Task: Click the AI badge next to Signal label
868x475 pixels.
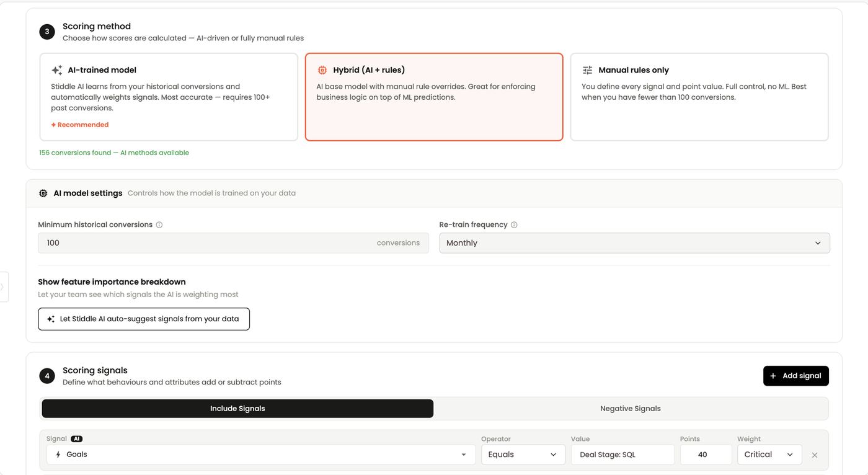Action: tap(76, 439)
